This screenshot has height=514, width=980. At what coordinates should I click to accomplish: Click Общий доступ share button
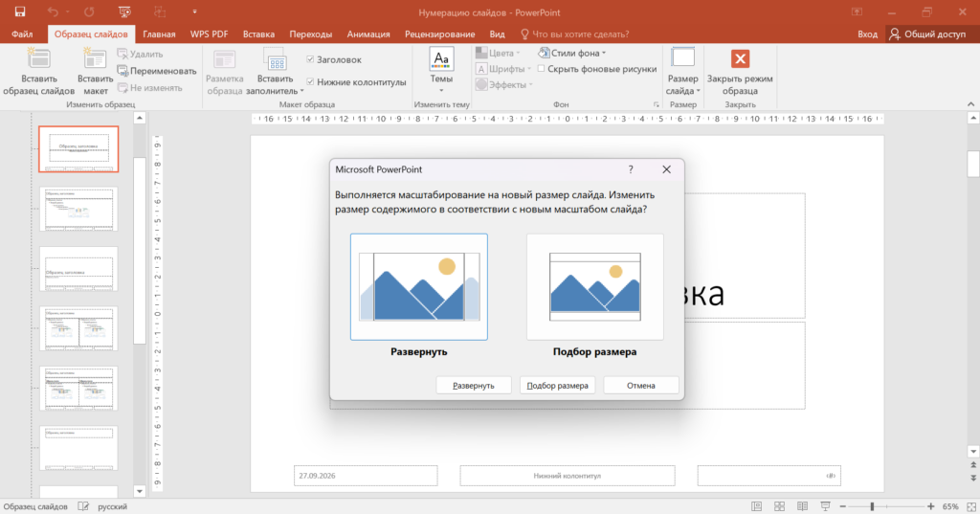(x=928, y=34)
